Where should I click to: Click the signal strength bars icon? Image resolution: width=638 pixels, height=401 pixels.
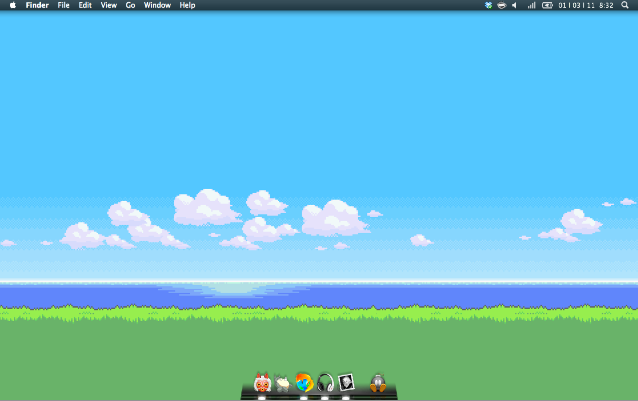pyautogui.click(x=531, y=5)
